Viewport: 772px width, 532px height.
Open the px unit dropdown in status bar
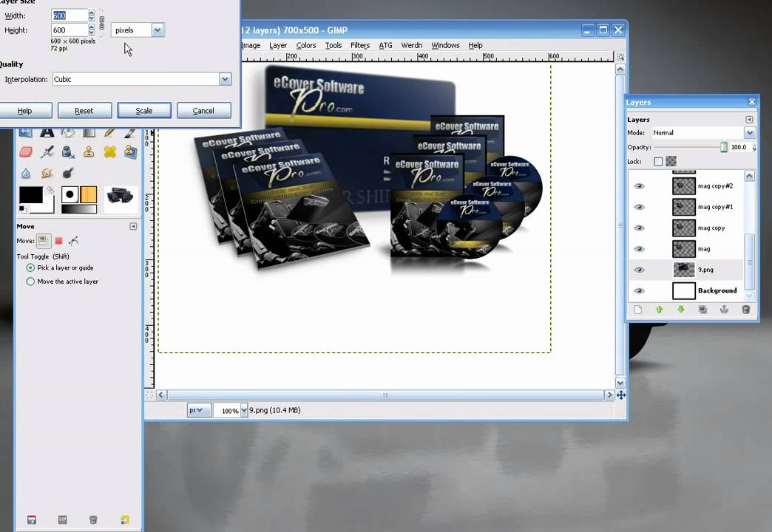[x=199, y=410]
